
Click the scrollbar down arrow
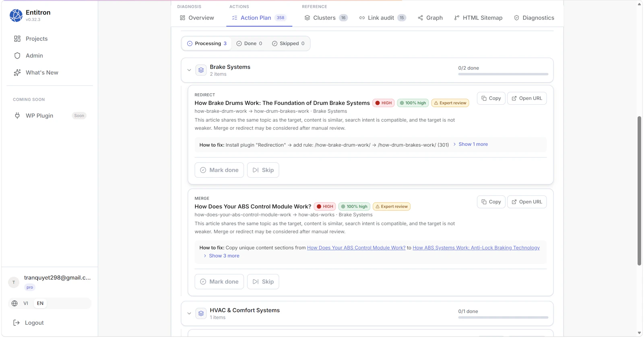(x=639, y=333)
